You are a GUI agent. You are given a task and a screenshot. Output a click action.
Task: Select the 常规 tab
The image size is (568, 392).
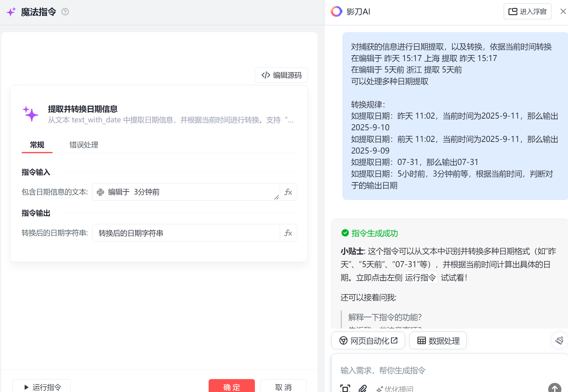37,145
